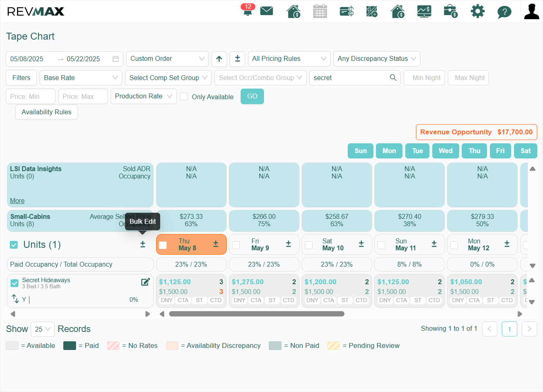Open the calendar grid icon in header
The height and width of the screenshot is (392, 543).
point(320,11)
